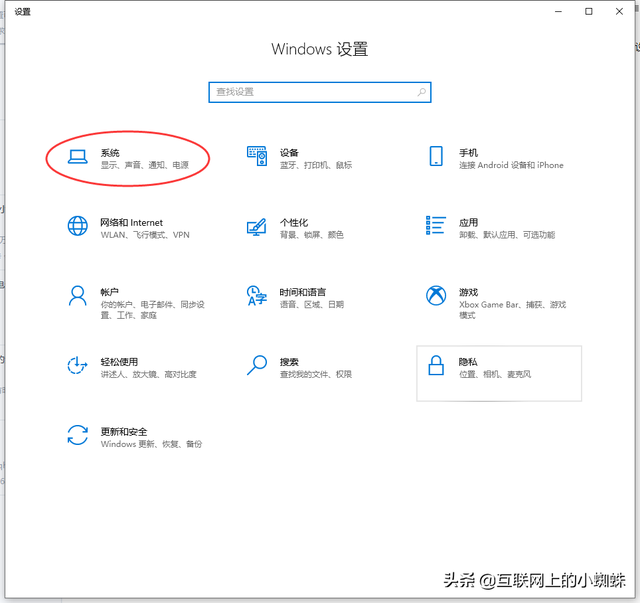The image size is (640, 603).
Task: Minimize the 设置 window
Action: point(558,11)
